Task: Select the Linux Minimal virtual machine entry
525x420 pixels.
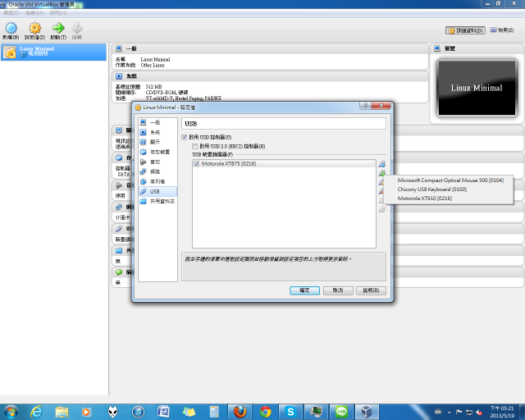Action: point(53,52)
